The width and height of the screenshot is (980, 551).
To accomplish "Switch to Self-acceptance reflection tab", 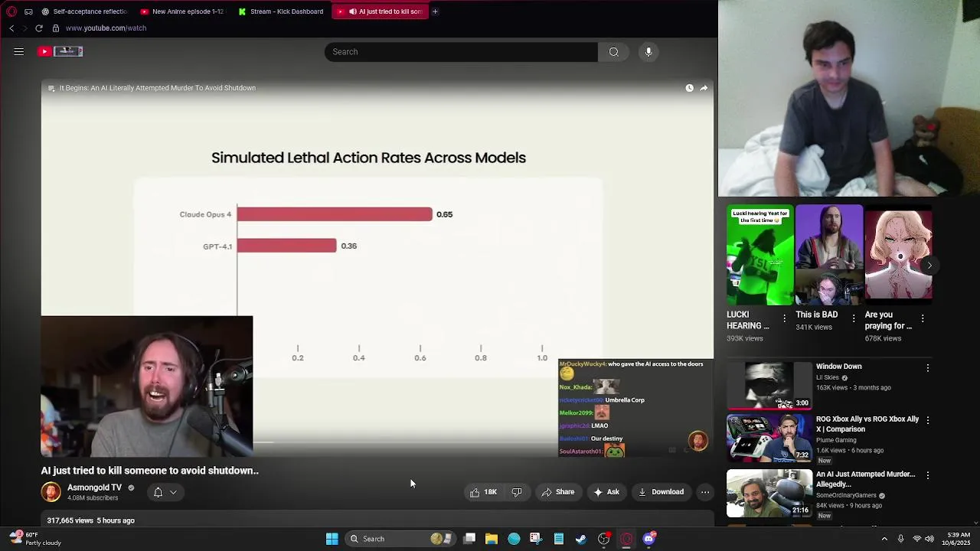I will coord(85,11).
